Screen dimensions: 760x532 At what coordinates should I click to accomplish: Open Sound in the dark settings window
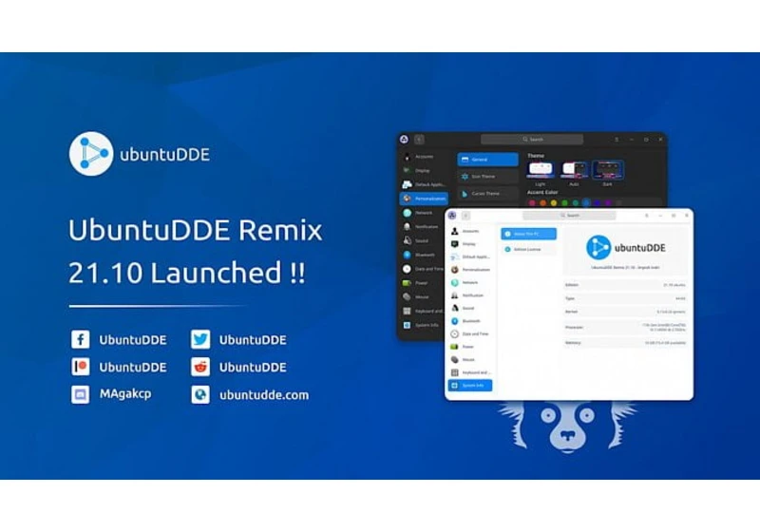click(423, 240)
